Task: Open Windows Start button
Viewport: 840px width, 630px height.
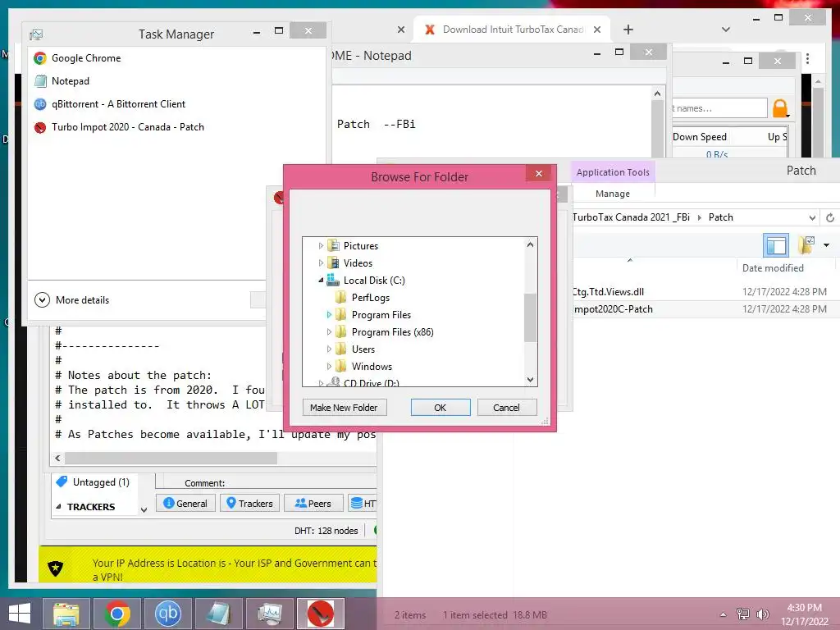Action: point(20,614)
